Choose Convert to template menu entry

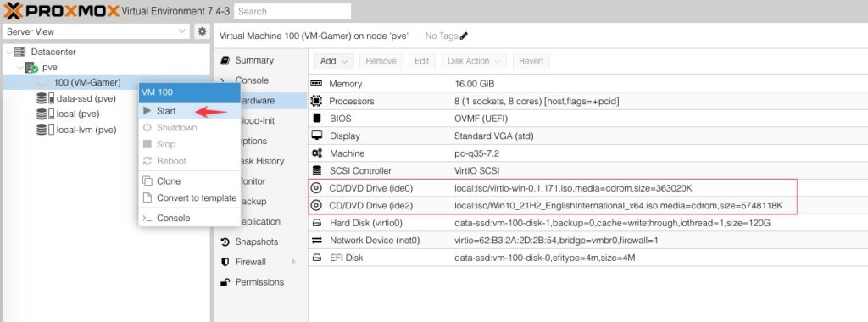tap(189, 197)
